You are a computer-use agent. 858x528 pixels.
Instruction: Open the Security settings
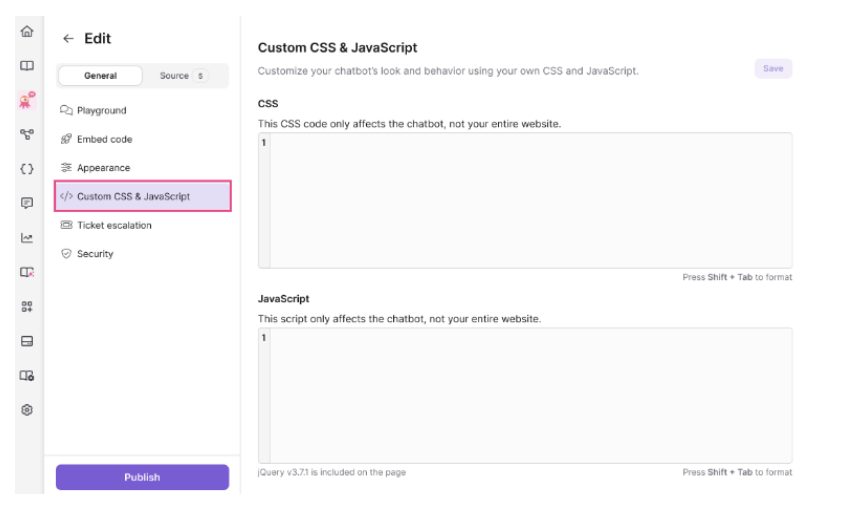pyautogui.click(x=95, y=254)
